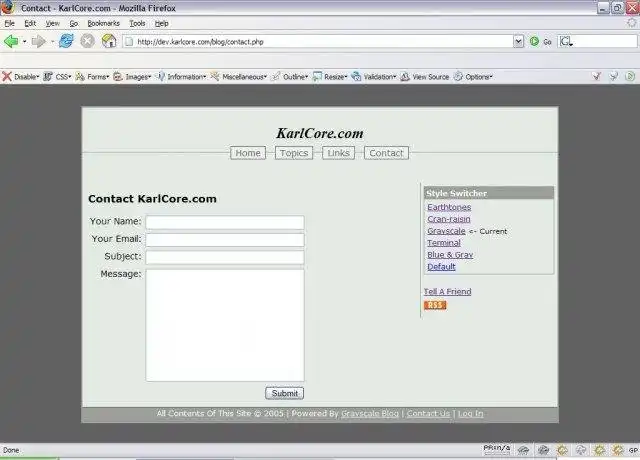Click the search engine icon in search box
The width and height of the screenshot is (640, 460).
tap(566, 41)
